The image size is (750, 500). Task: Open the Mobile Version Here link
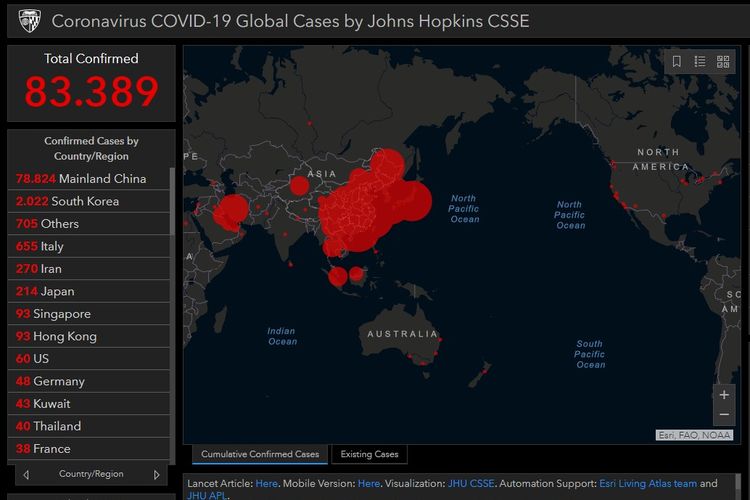369,483
